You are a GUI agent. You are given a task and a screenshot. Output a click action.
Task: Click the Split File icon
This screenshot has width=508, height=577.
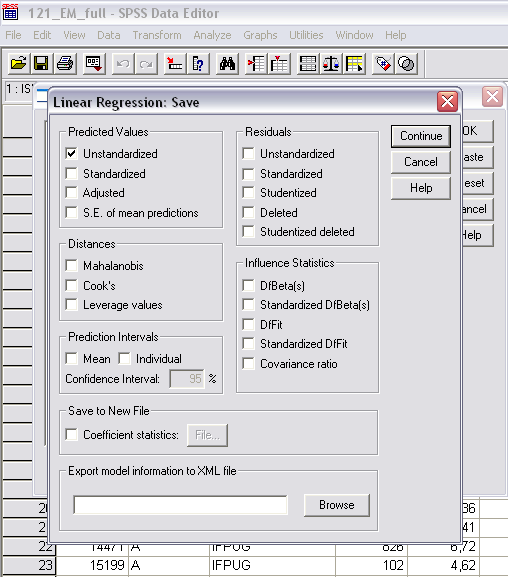pos(308,64)
